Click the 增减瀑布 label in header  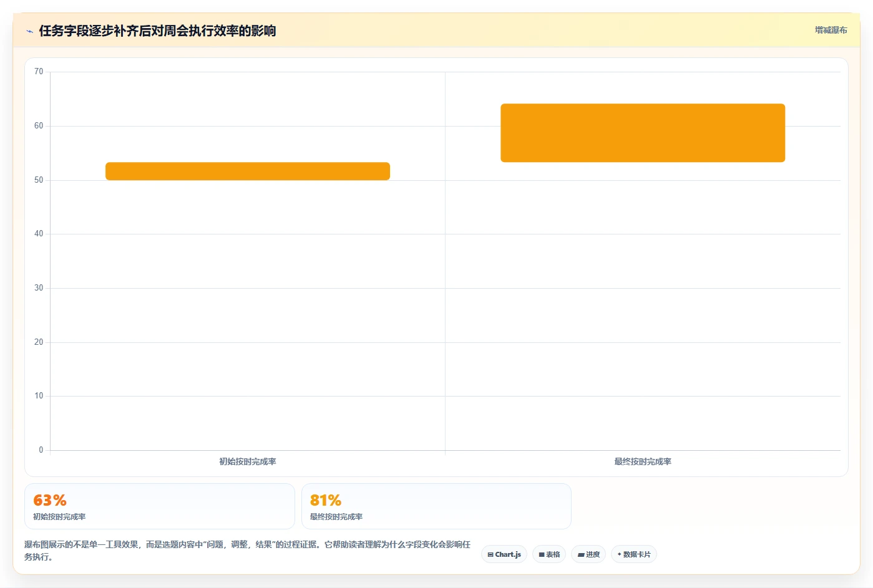pos(831,30)
